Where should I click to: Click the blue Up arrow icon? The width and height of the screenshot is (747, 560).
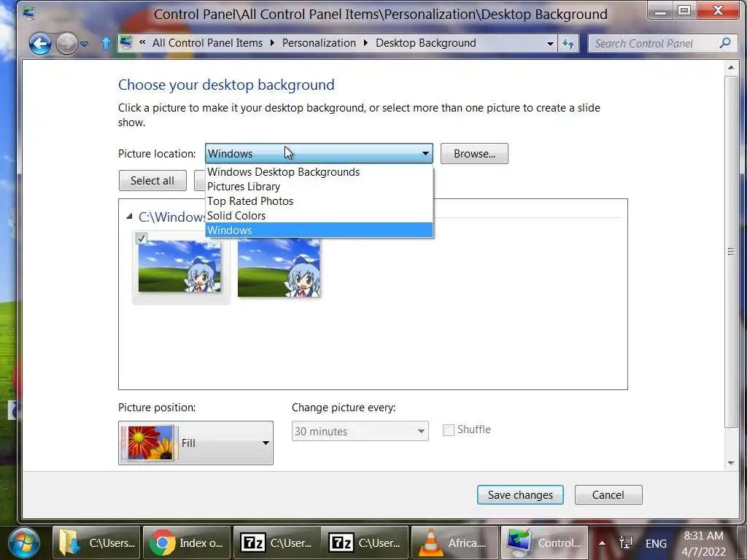point(106,44)
